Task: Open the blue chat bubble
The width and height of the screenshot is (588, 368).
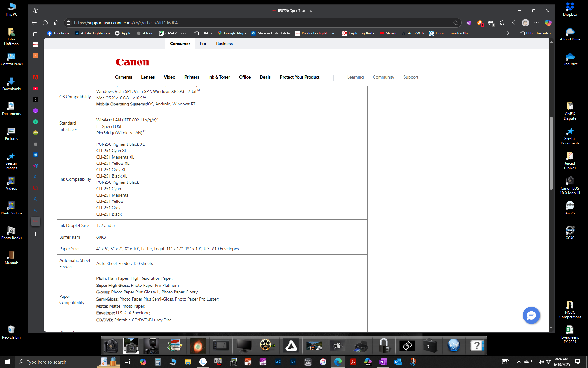Action: (531, 315)
